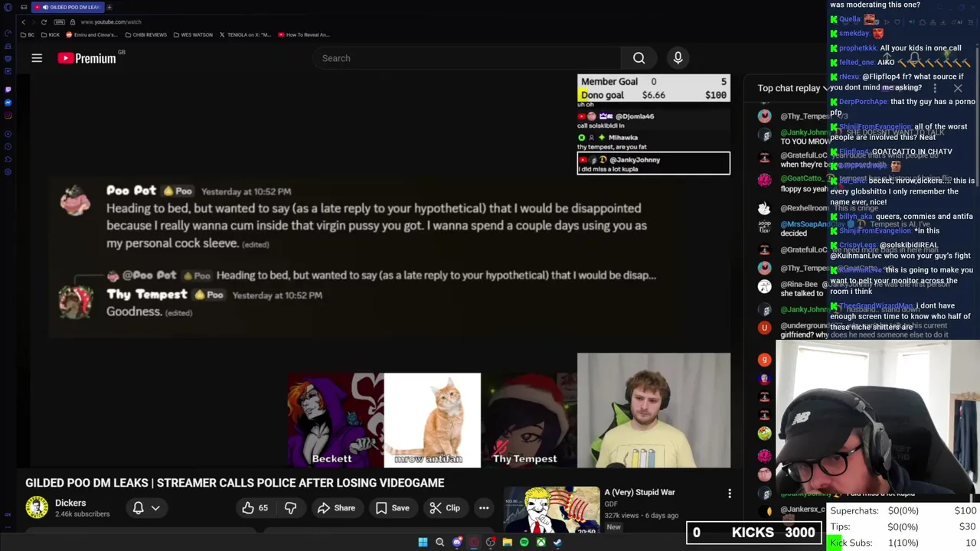This screenshot has width=980, height=551.
Task: Click the magnifying glass search button
Action: tap(639, 58)
